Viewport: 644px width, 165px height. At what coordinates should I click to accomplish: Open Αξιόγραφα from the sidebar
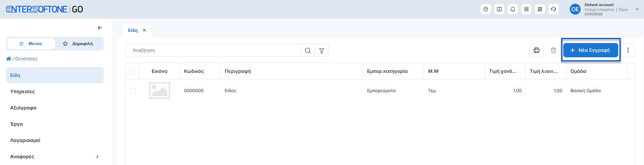click(x=23, y=108)
